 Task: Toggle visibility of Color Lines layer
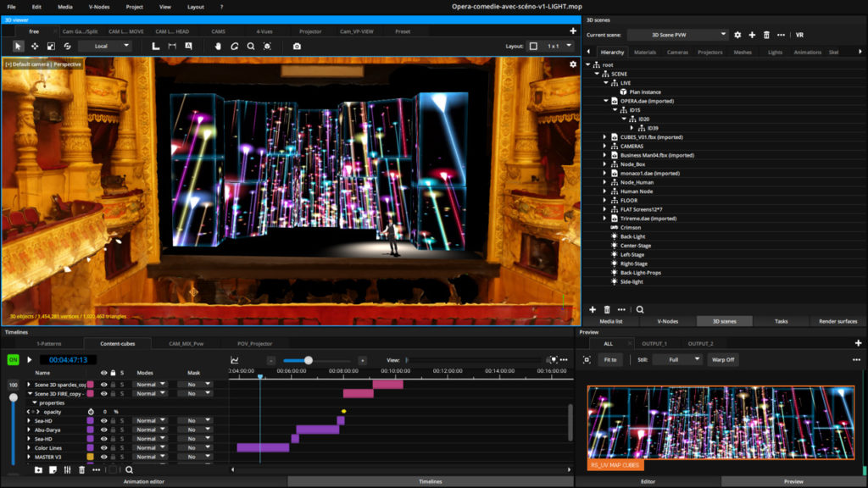coord(103,447)
